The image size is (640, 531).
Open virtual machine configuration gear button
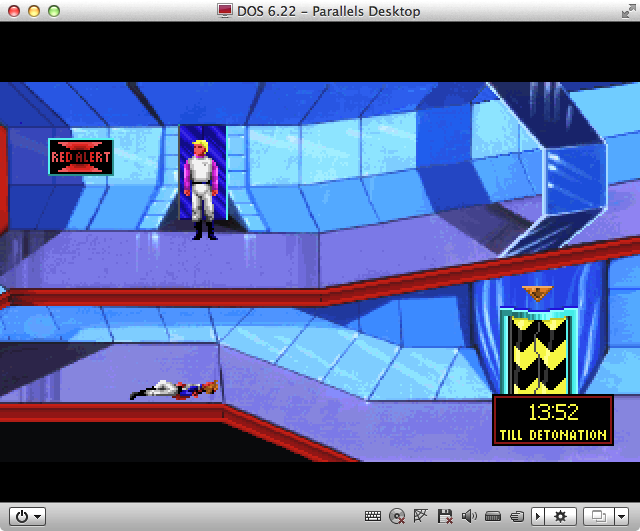[560, 516]
